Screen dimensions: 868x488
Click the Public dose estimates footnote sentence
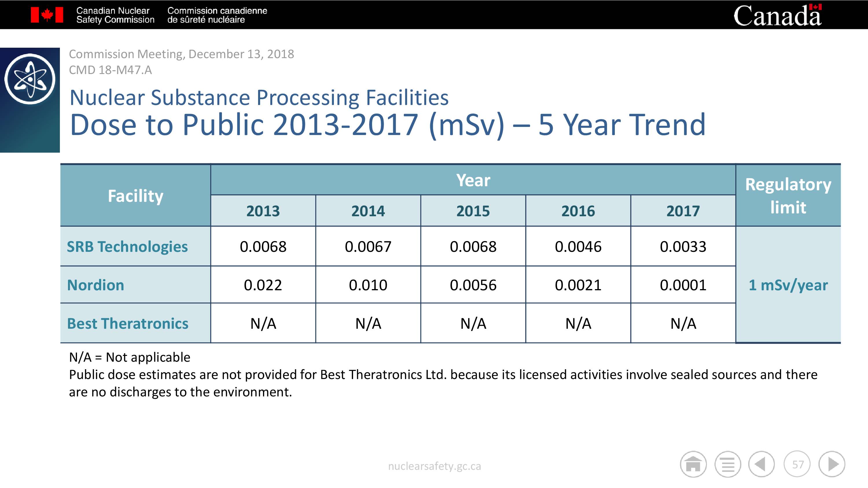coord(443,383)
